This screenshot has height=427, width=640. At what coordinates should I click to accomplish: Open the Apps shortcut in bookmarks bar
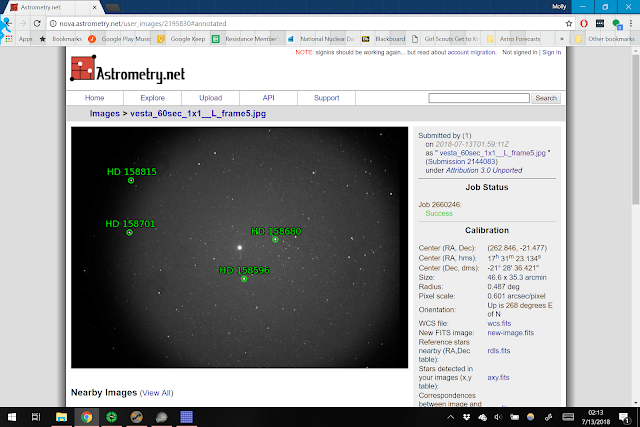[19, 39]
